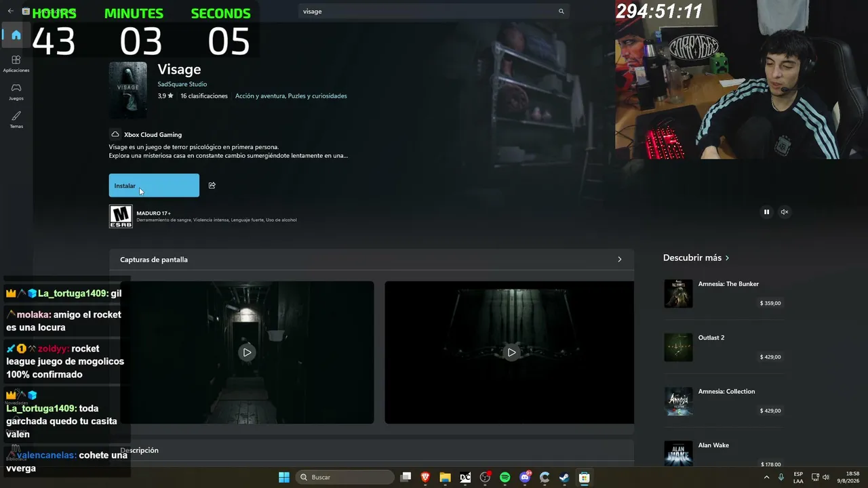Open the Windows Start menu
Viewport: 868px width, 488px height.
[284, 477]
